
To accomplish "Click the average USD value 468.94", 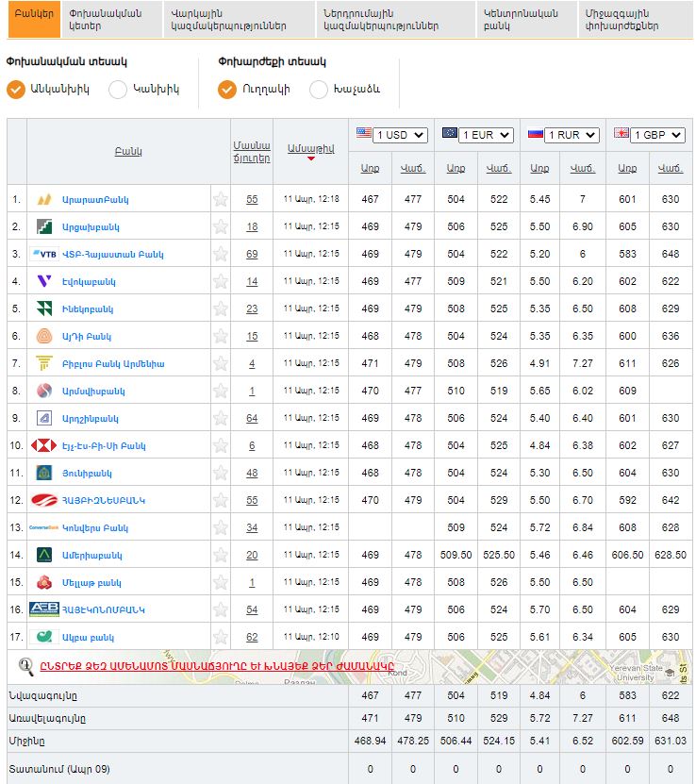I will point(371,741).
